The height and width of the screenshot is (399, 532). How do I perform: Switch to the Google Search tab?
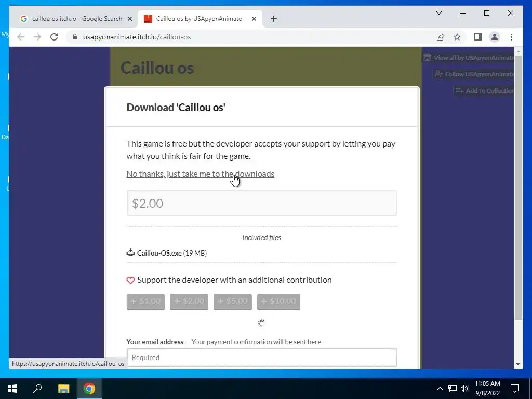click(73, 19)
